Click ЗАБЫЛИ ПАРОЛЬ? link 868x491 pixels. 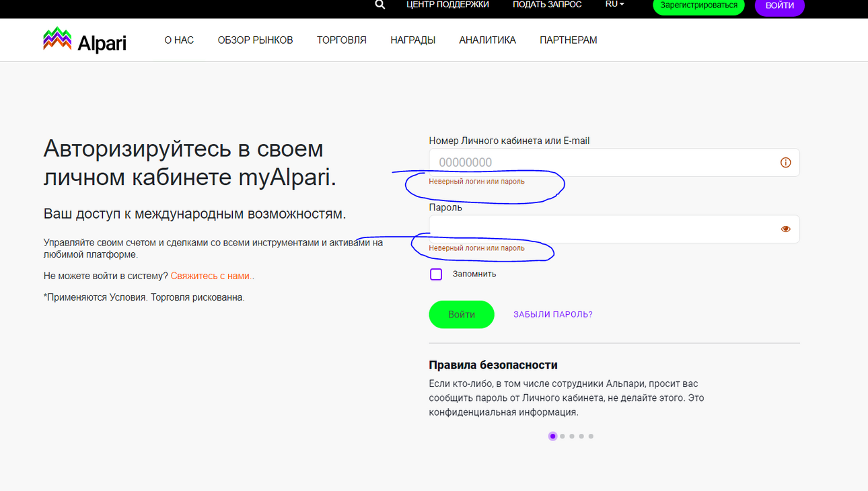click(x=553, y=315)
